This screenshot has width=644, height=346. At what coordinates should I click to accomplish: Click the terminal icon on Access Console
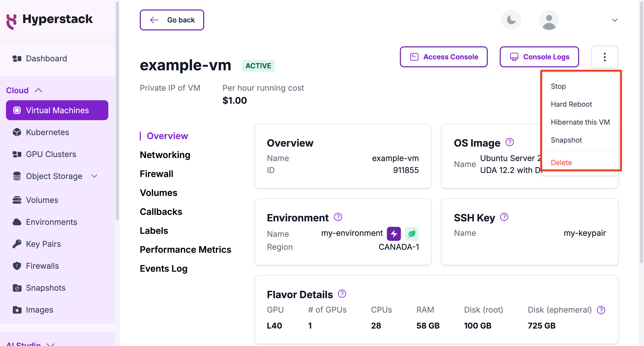[414, 57]
